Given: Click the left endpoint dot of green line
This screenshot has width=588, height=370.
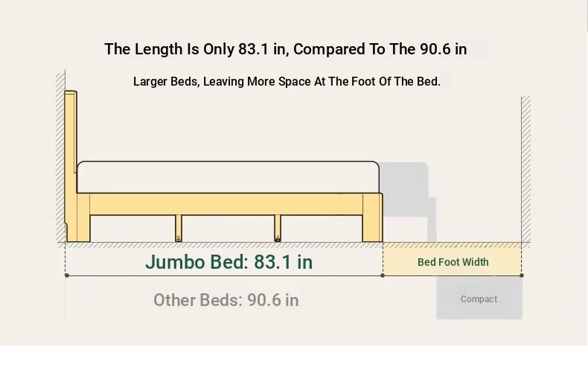Looking at the screenshot, I should tap(67, 275).
